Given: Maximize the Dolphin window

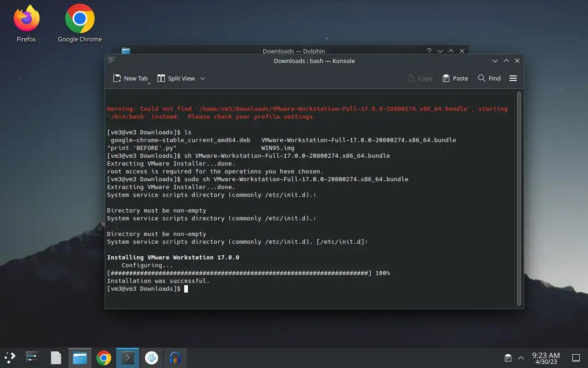Looking at the screenshot, I should tap(451, 51).
